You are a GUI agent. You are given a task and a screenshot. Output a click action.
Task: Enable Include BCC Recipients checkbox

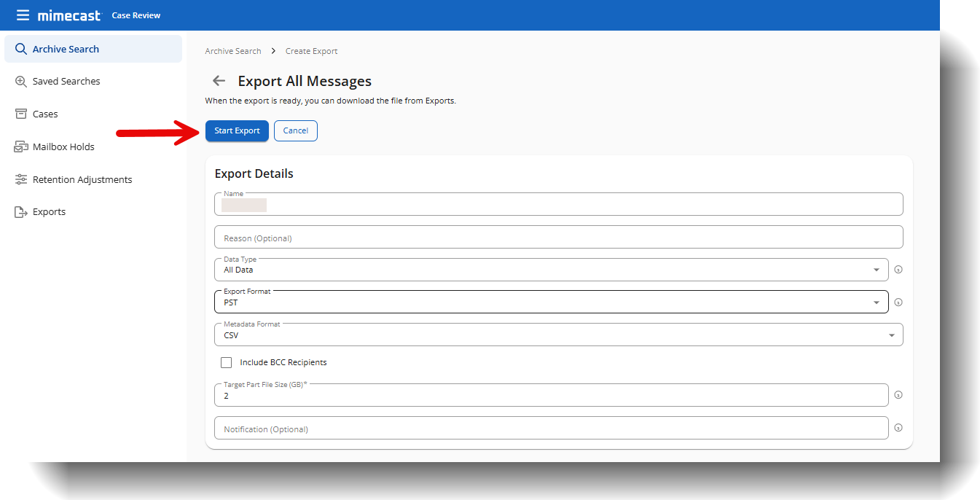(x=227, y=362)
